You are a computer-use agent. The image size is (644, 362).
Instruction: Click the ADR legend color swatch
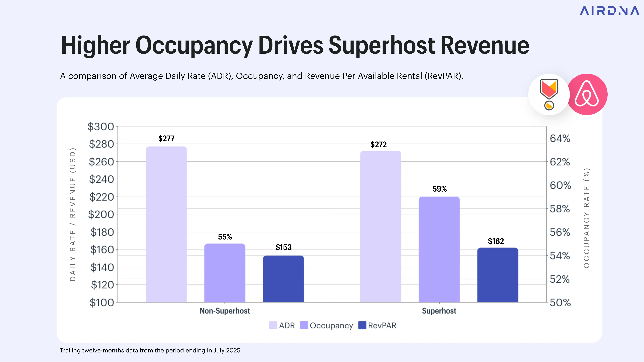[273, 325]
